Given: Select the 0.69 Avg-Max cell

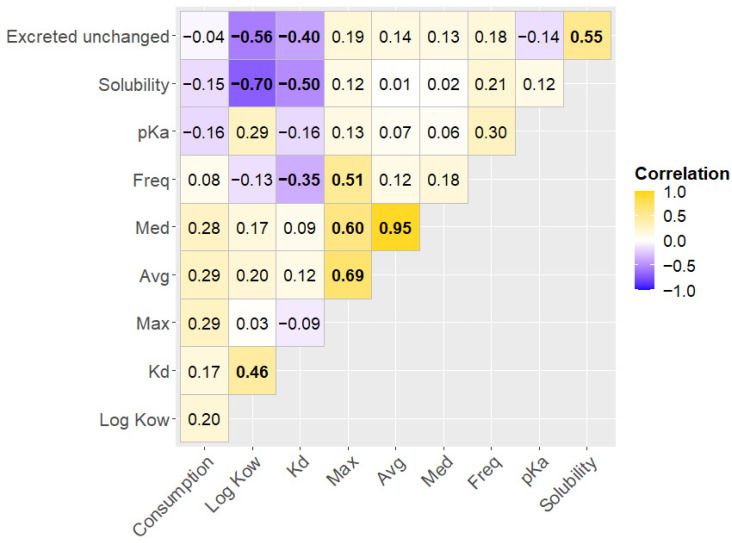Looking at the screenshot, I should [348, 275].
